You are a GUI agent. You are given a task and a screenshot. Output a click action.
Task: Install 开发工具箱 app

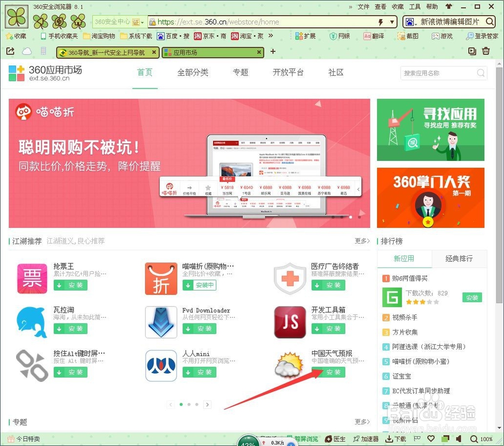(x=328, y=328)
